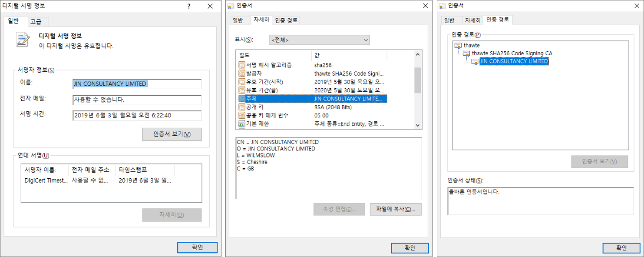Click 기본 제한 field icon
This screenshot has width=644, height=257.
[x=241, y=124]
